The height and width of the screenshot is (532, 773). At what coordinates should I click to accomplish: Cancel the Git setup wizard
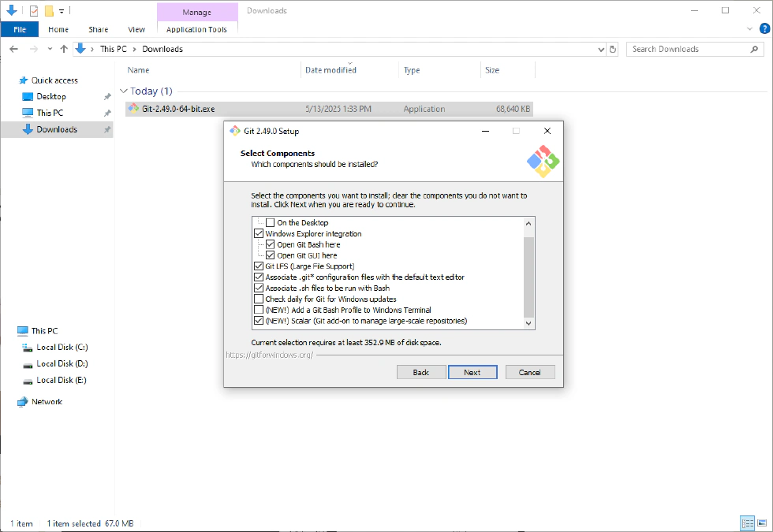529,372
